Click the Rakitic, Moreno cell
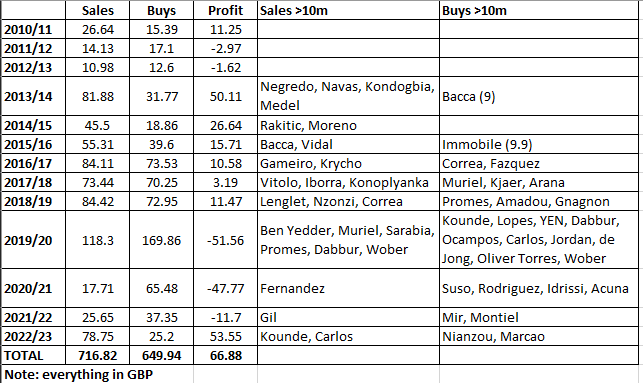Screen dimensions: 643x383 click(x=348, y=125)
